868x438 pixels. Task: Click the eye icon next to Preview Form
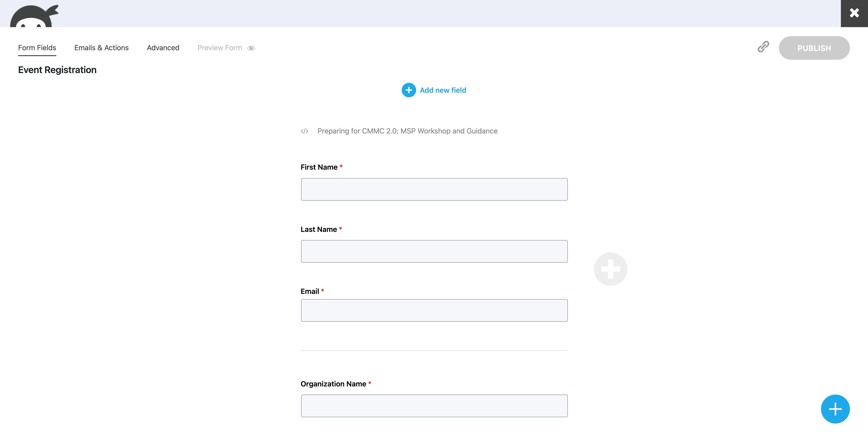[251, 48]
